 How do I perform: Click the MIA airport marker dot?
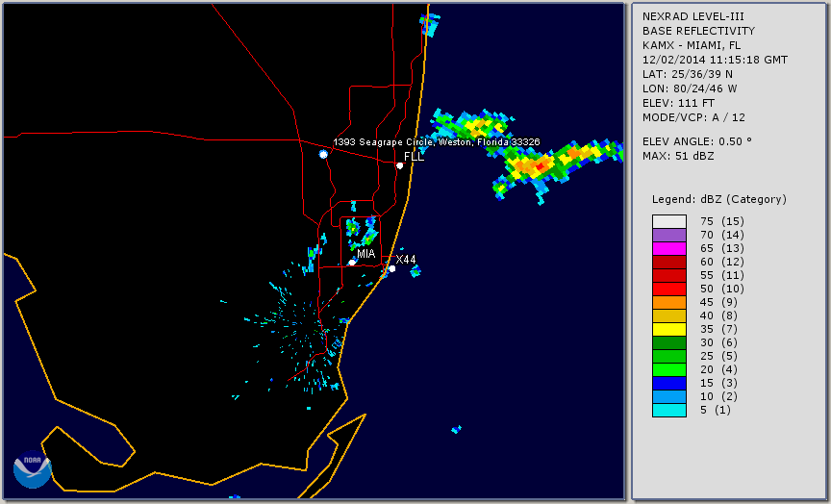tap(352, 263)
